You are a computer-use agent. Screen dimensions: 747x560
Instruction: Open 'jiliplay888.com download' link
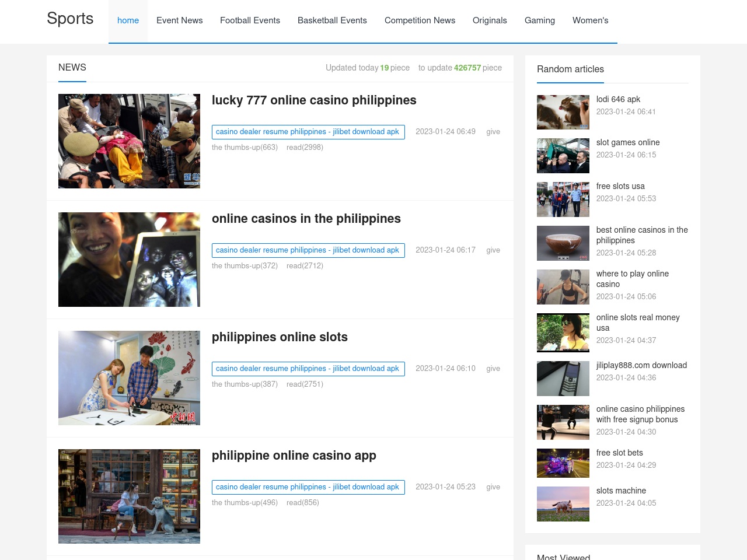click(x=641, y=366)
